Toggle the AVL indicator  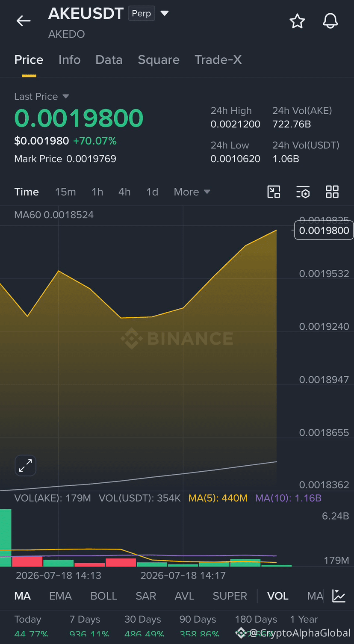[184, 596]
